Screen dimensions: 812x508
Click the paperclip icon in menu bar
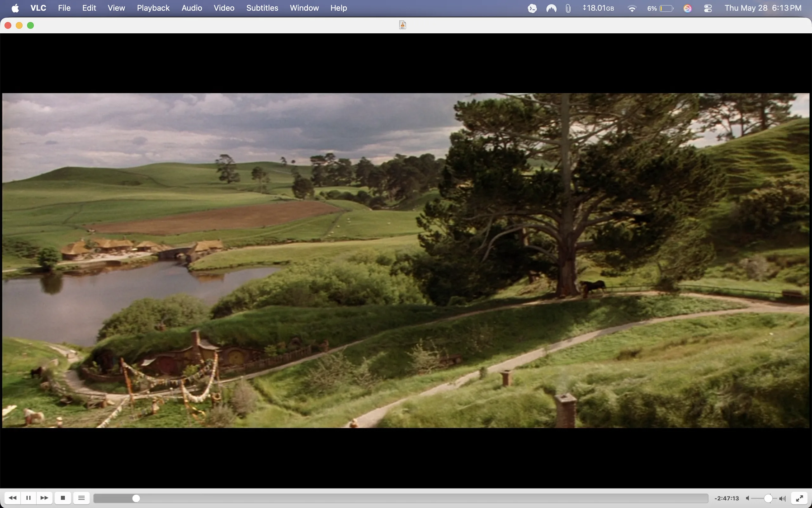[x=568, y=8]
